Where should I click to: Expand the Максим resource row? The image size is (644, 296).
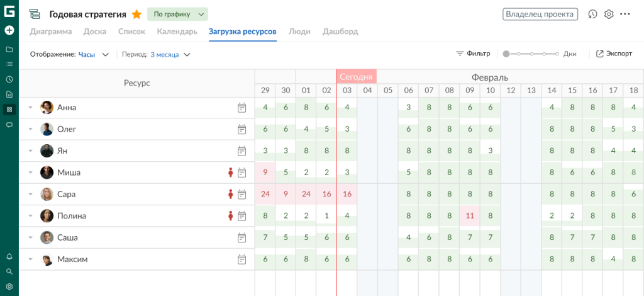(x=30, y=259)
